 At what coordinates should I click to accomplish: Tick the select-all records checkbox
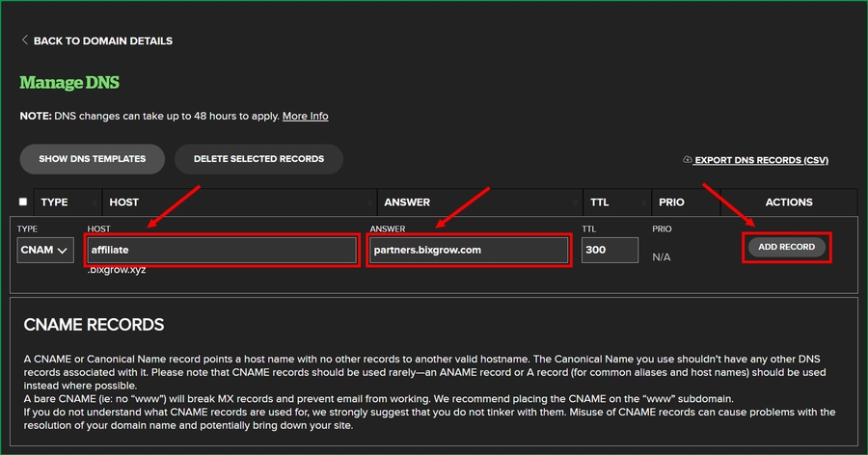coord(23,202)
